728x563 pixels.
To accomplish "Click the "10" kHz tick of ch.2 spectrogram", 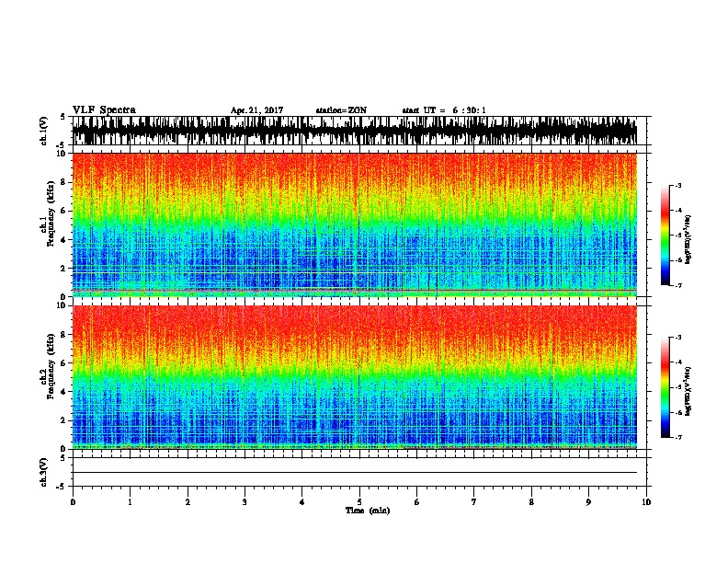I will [x=63, y=305].
